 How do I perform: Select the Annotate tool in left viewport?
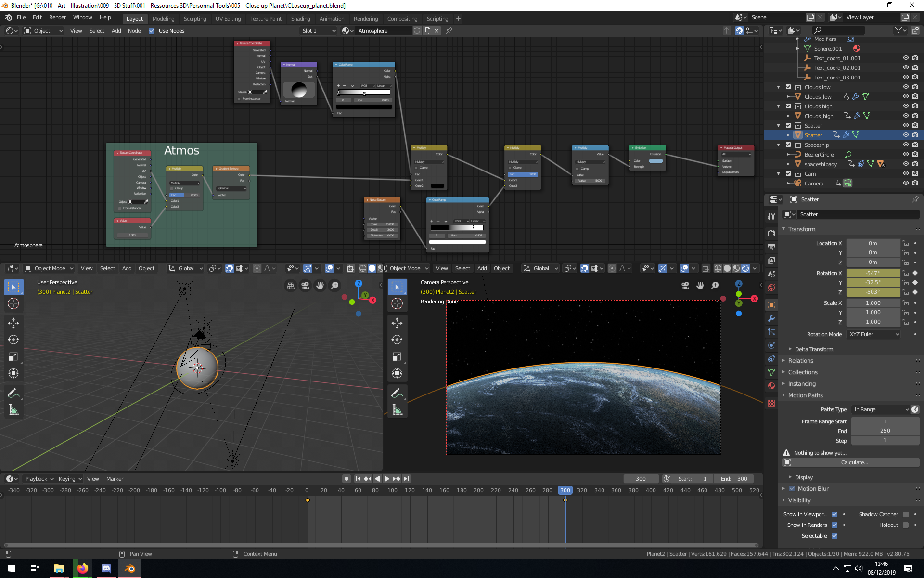(x=13, y=394)
